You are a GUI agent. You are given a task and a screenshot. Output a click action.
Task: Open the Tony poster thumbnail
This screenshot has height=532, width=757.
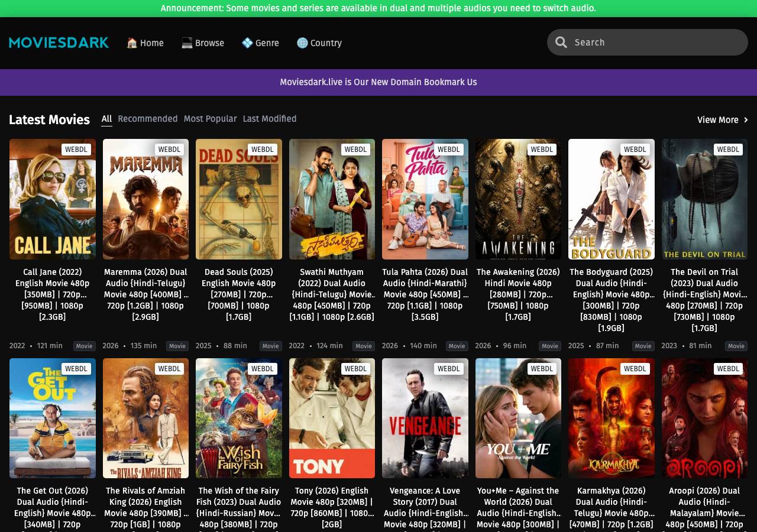click(x=332, y=418)
